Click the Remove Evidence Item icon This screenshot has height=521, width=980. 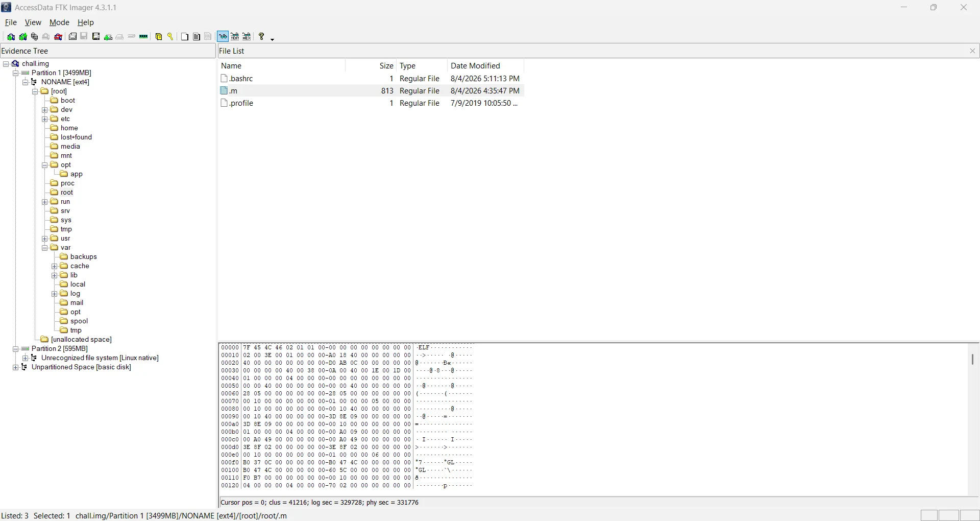click(x=46, y=37)
